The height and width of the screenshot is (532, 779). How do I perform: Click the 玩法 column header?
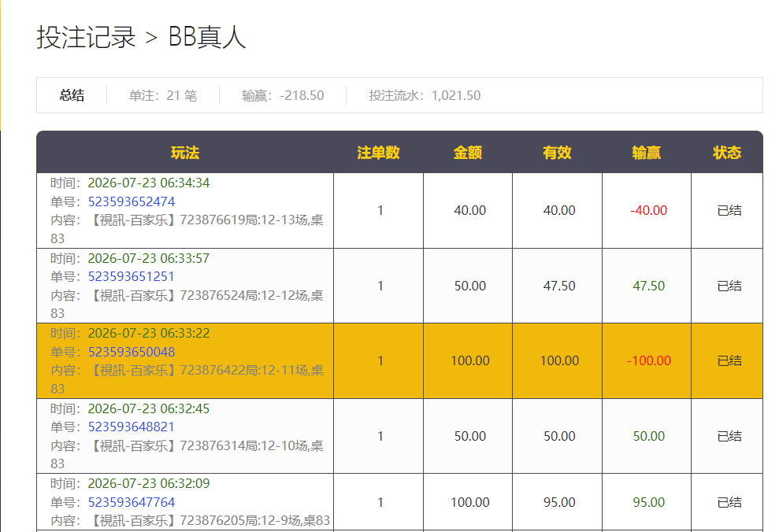point(185,153)
